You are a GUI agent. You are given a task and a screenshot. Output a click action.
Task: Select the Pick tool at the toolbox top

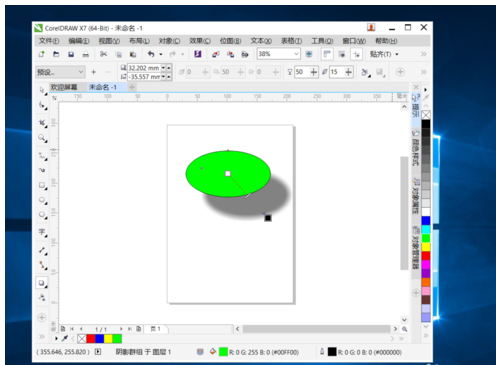(42, 90)
